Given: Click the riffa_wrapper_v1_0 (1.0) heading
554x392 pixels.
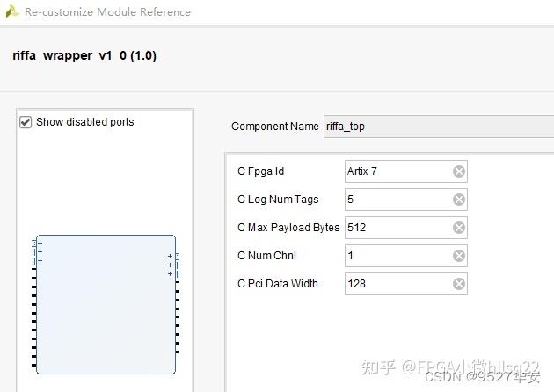Looking at the screenshot, I should 84,55.
